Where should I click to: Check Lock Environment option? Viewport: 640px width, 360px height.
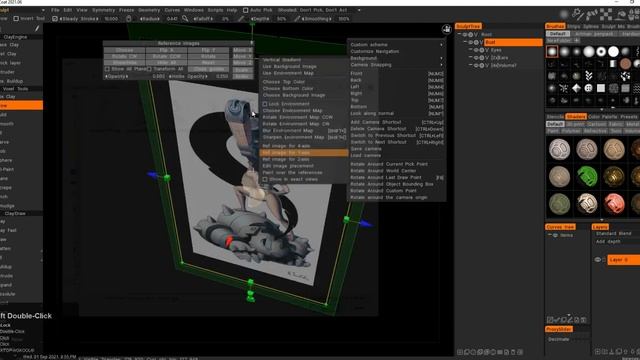coord(265,104)
